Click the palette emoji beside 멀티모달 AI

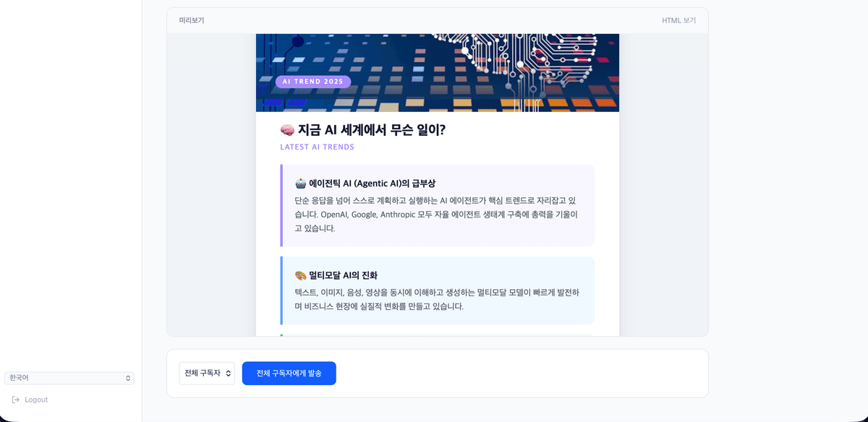[x=301, y=275]
